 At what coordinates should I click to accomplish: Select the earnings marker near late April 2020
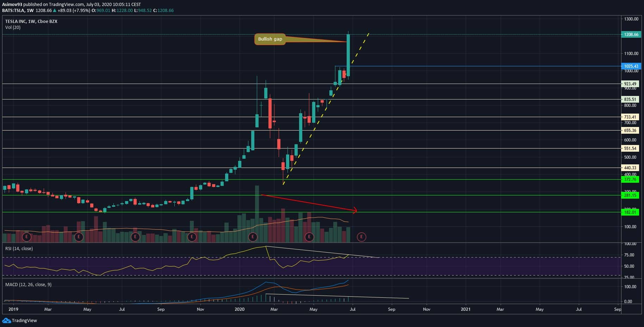pos(309,237)
